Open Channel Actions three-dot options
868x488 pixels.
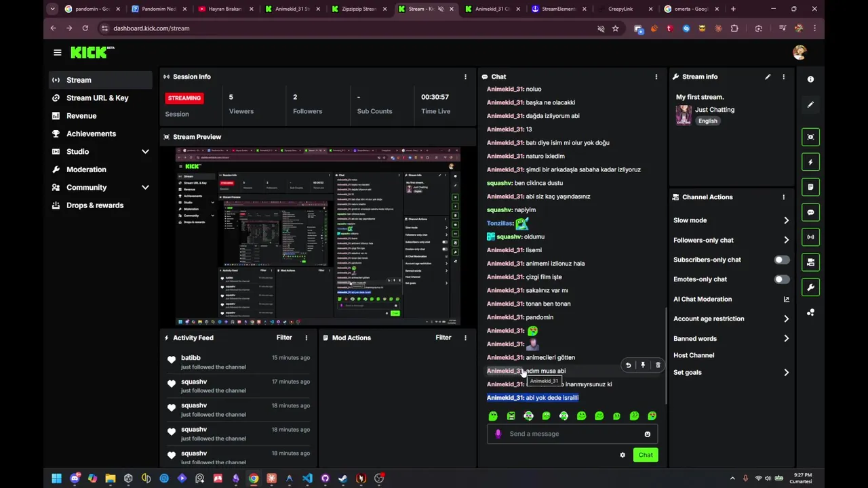point(783,197)
